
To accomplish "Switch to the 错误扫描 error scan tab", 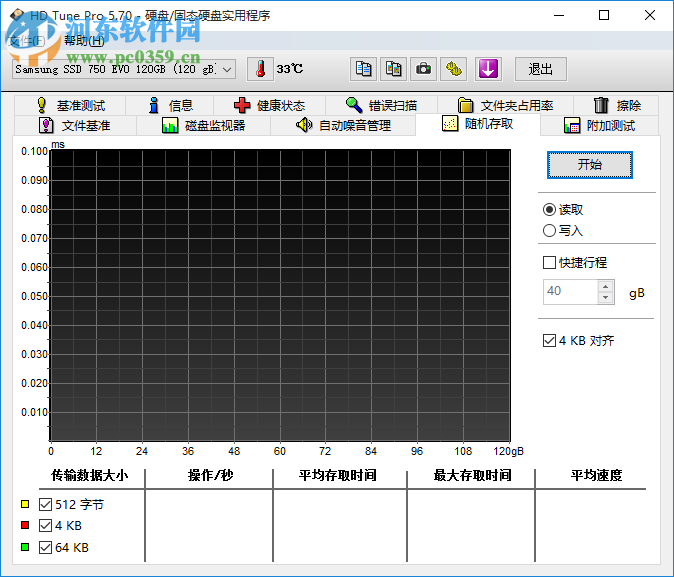I will [381, 105].
